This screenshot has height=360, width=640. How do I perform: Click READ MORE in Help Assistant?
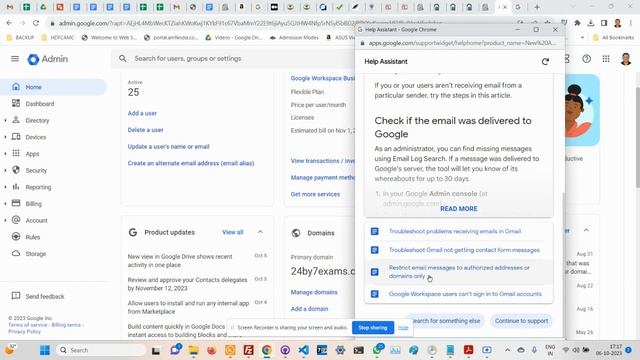pyautogui.click(x=458, y=209)
